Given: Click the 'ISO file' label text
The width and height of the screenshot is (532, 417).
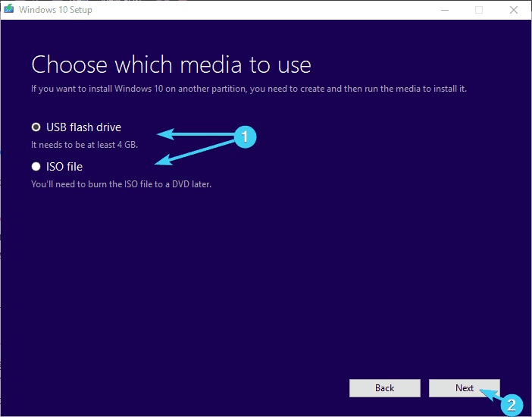Looking at the screenshot, I should (x=64, y=167).
